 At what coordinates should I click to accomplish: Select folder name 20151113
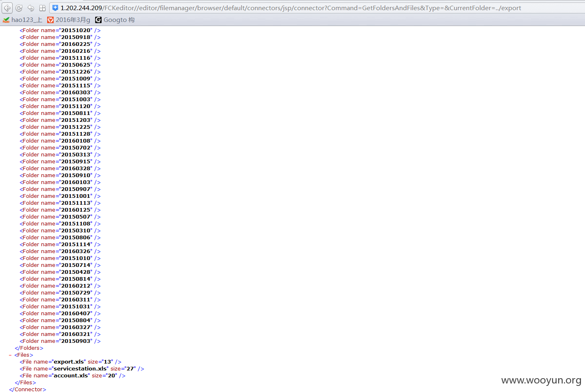click(x=76, y=203)
